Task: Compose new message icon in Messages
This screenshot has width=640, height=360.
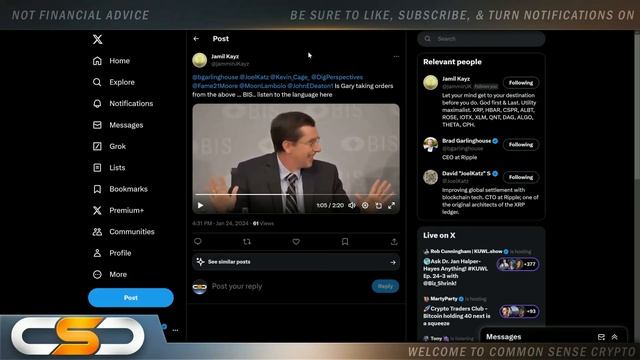Action: (601, 337)
